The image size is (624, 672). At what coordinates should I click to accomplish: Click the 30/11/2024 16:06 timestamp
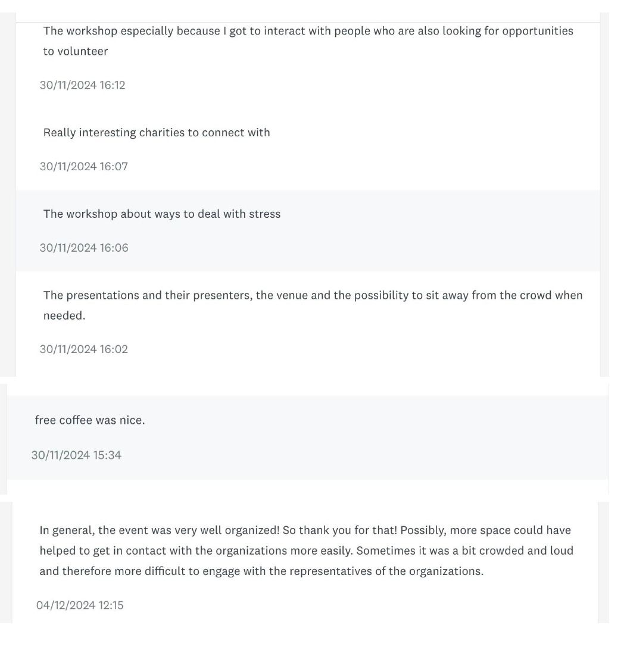coord(84,248)
